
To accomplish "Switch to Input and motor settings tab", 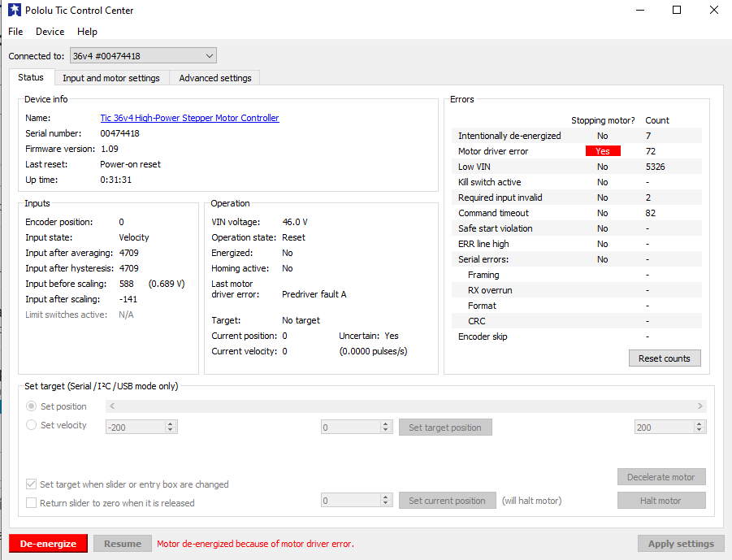I will pos(111,78).
